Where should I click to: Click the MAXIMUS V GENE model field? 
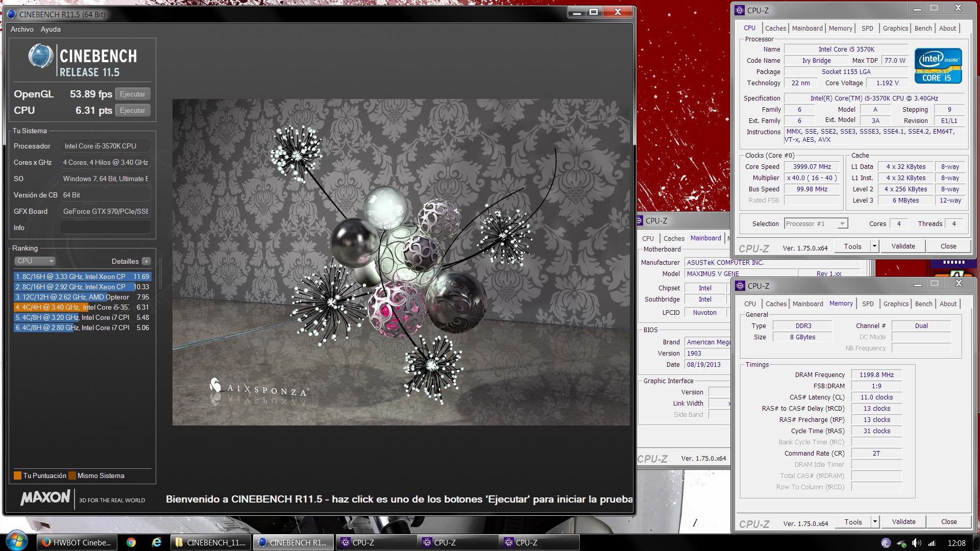tap(740, 274)
